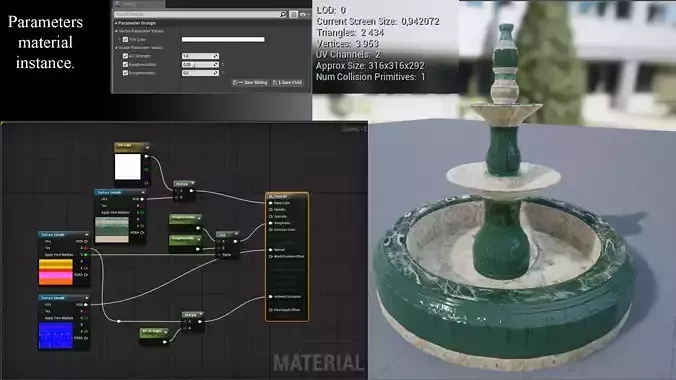
Task: Collapse the blue Texture Sample node
Action: tap(87, 298)
